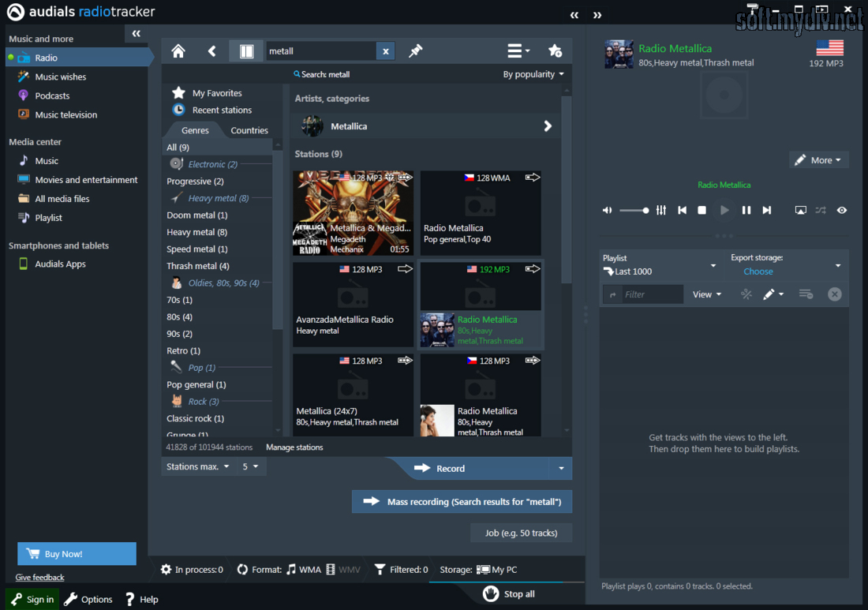Screen dimensions: 868x610
Task: Open Options with the wrench icon
Action: [88, 599]
